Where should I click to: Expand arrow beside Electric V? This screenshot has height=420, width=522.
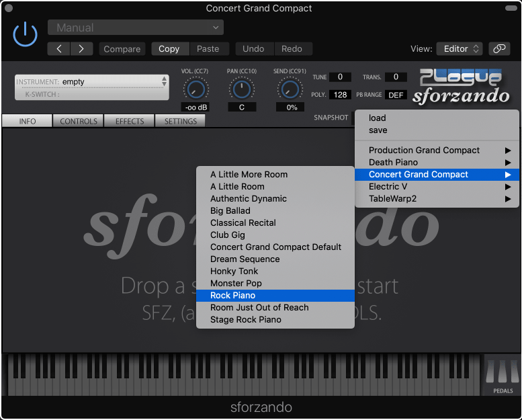[508, 187]
